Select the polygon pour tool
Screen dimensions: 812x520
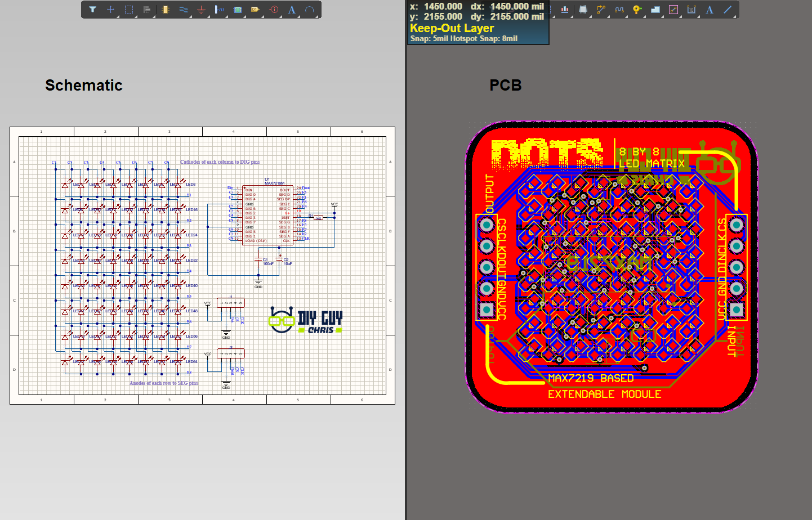click(655, 10)
